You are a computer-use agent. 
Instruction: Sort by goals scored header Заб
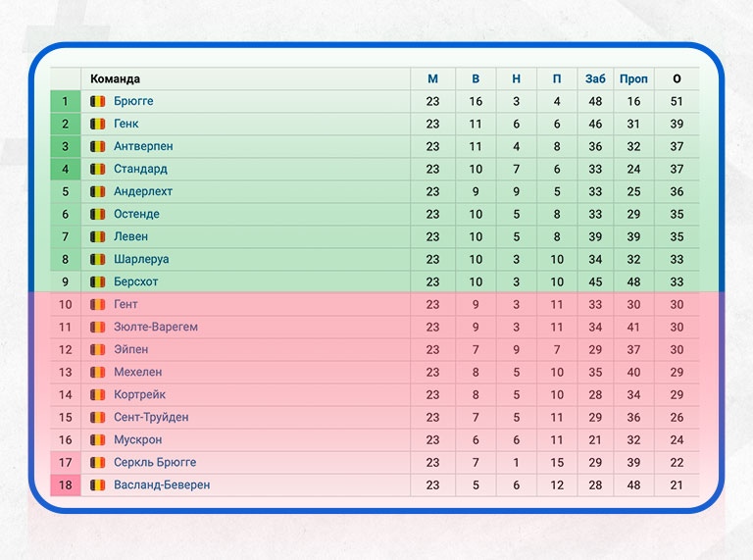pyautogui.click(x=595, y=78)
